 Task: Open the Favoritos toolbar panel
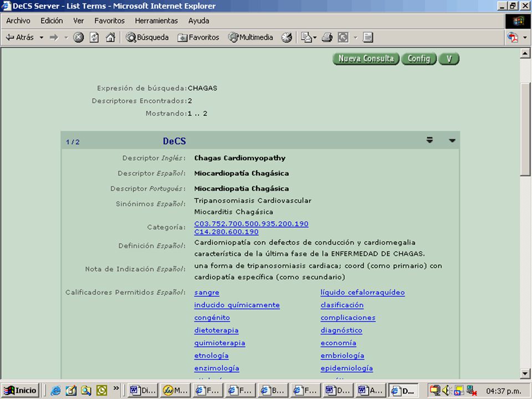(x=198, y=37)
